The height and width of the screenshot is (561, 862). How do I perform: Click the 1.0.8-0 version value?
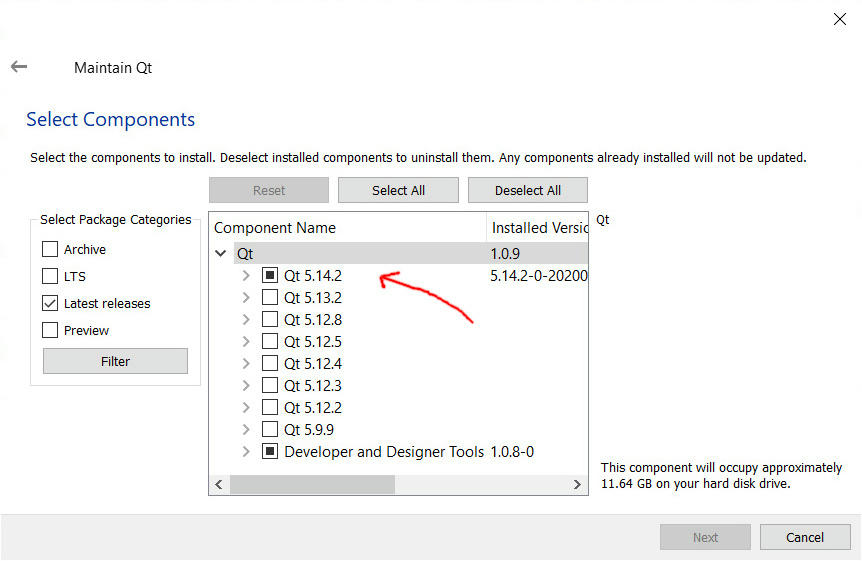(x=512, y=452)
